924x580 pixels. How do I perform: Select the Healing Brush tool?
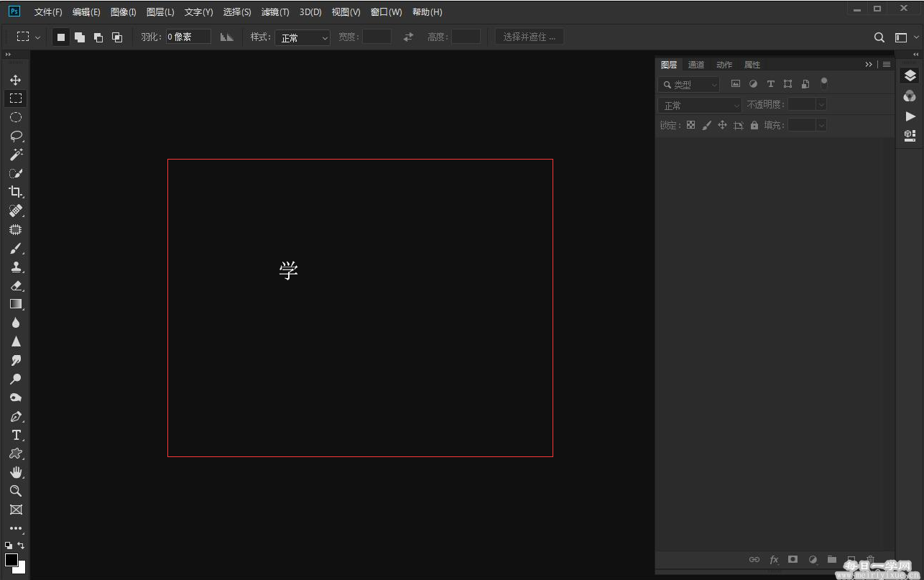click(x=15, y=211)
